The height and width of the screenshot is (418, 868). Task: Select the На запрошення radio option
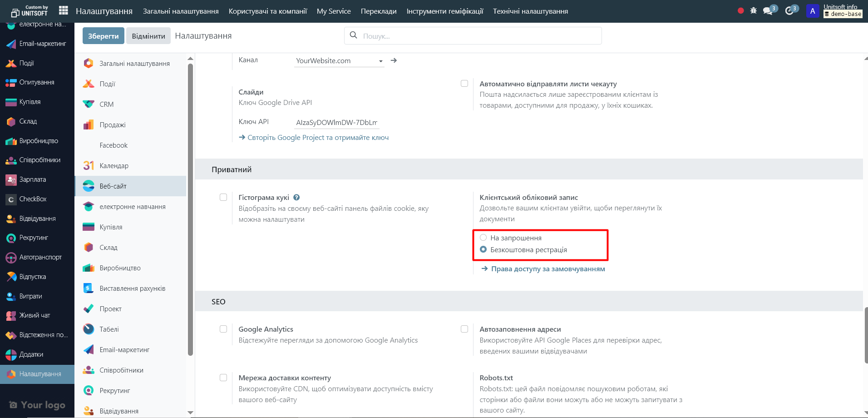click(x=483, y=238)
